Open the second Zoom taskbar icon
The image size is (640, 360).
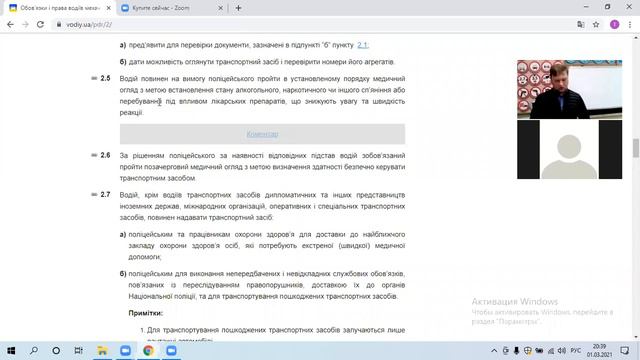[171, 351]
